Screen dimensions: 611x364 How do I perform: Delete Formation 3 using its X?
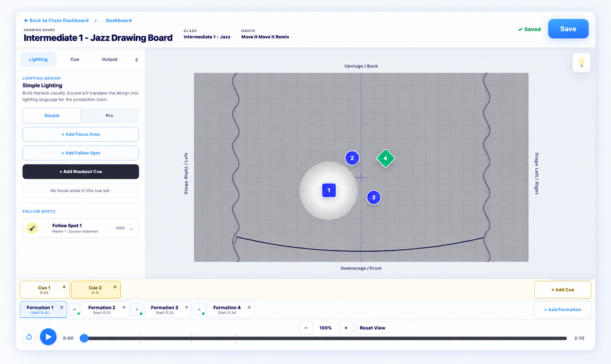pyautogui.click(x=186, y=307)
